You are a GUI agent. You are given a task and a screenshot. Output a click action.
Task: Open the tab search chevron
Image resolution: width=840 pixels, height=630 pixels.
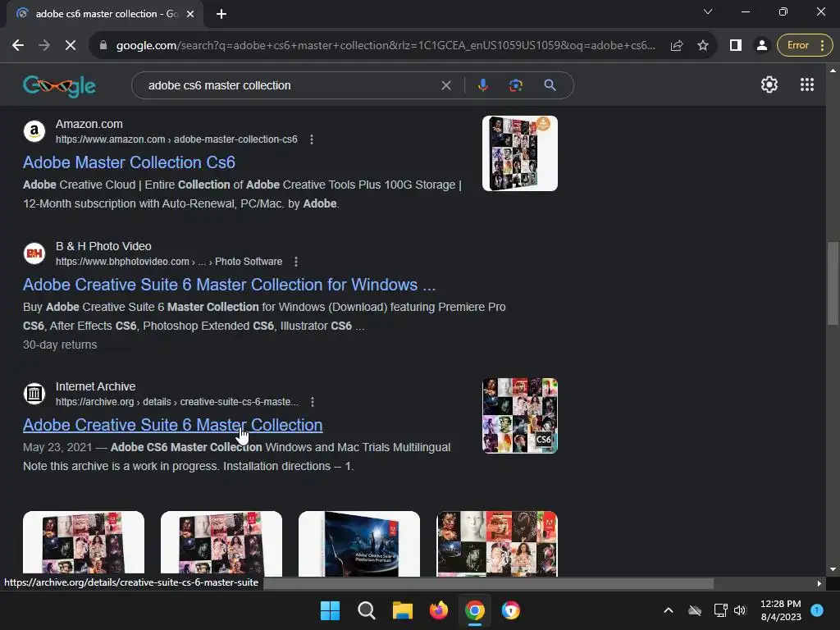[x=708, y=11]
